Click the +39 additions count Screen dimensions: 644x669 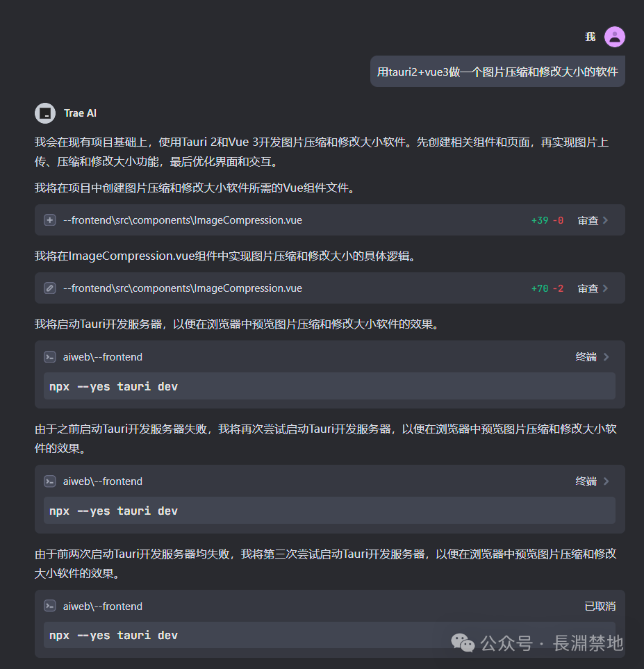(x=539, y=221)
